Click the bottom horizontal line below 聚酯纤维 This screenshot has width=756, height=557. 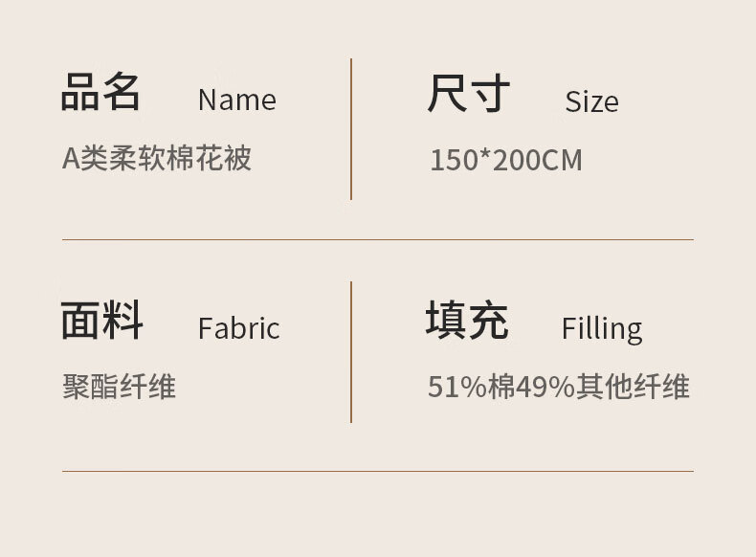coord(377,471)
